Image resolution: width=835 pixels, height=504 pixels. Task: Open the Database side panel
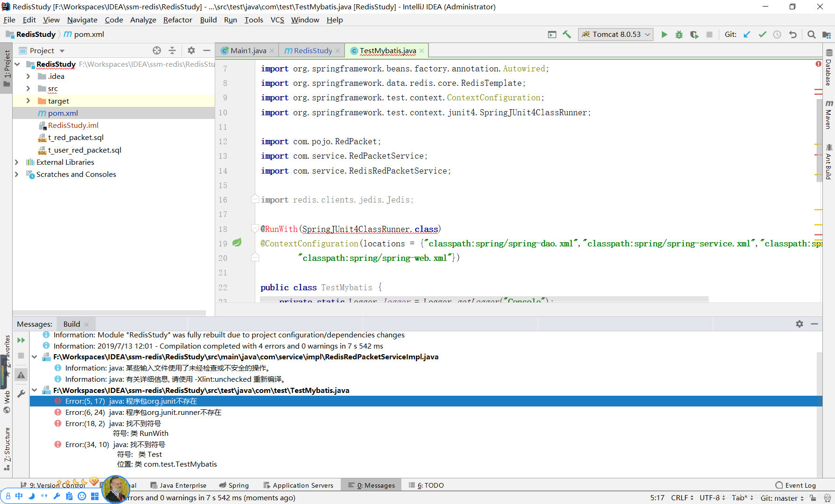click(x=828, y=67)
